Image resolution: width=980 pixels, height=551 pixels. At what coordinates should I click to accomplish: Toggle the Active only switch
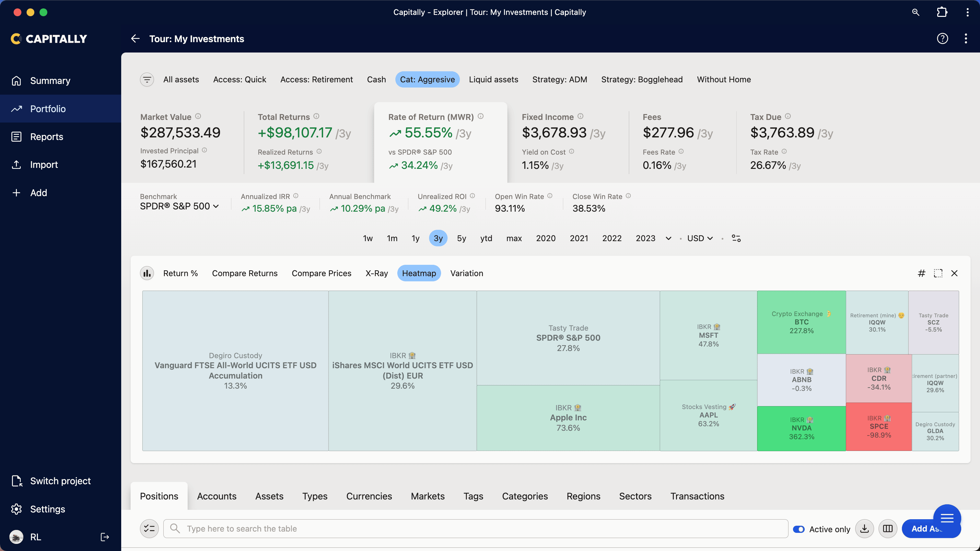[799, 529]
